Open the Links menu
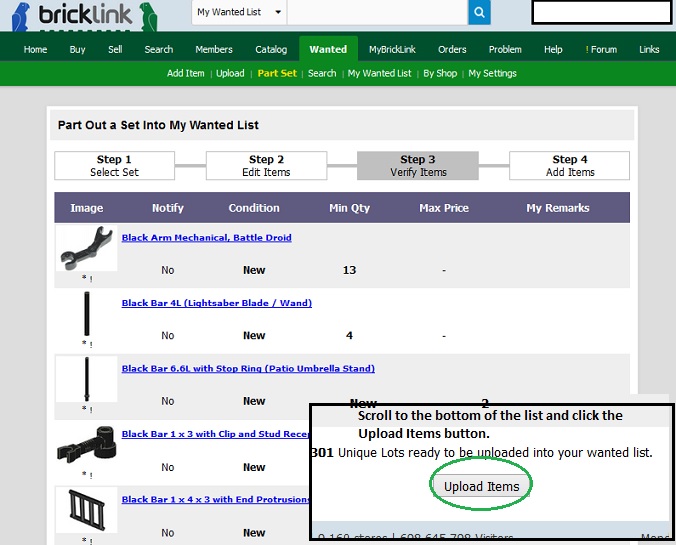676x545 pixels. pos(649,50)
